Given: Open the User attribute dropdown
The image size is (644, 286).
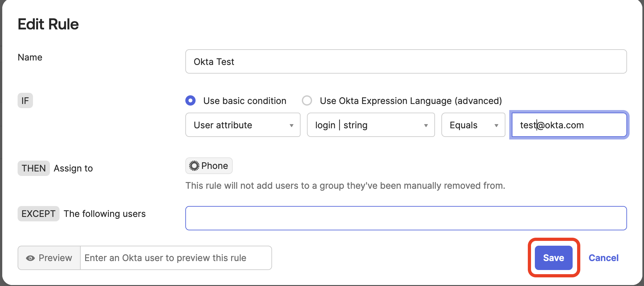Looking at the screenshot, I should (243, 125).
